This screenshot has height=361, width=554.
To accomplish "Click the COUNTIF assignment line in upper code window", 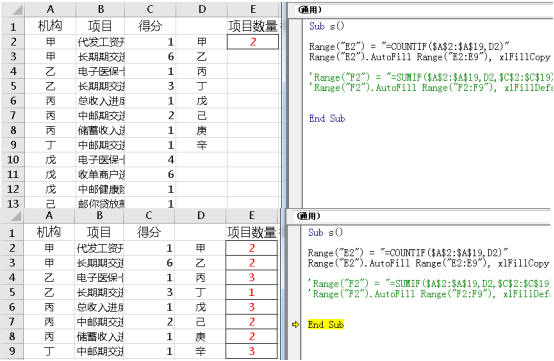I will click(x=409, y=46).
